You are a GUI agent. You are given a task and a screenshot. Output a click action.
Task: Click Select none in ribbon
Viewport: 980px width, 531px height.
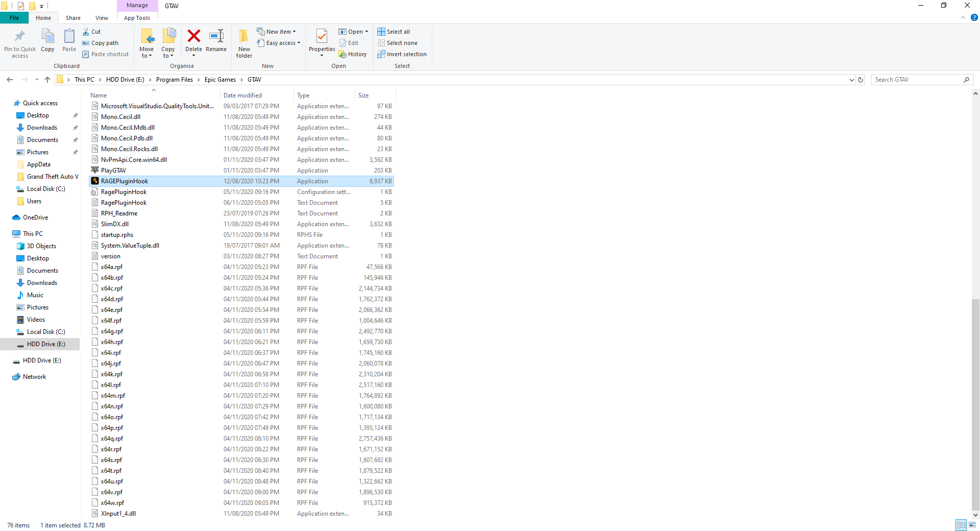pos(397,43)
